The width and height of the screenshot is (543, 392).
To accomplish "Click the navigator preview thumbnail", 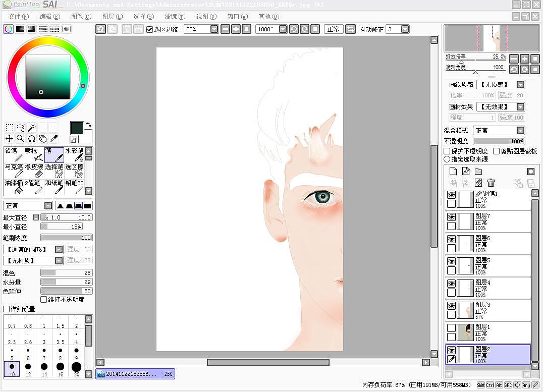I will (492, 38).
